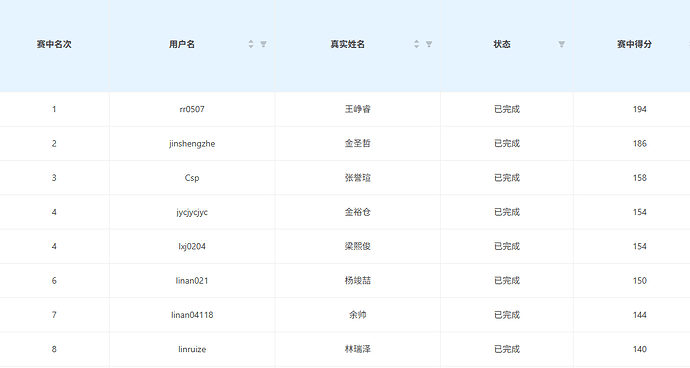
Task: Click the 赛中得分 column header
Action: (x=634, y=44)
